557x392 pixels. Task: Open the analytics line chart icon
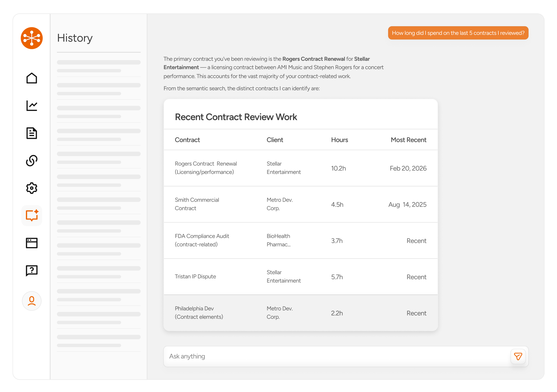[x=32, y=106]
